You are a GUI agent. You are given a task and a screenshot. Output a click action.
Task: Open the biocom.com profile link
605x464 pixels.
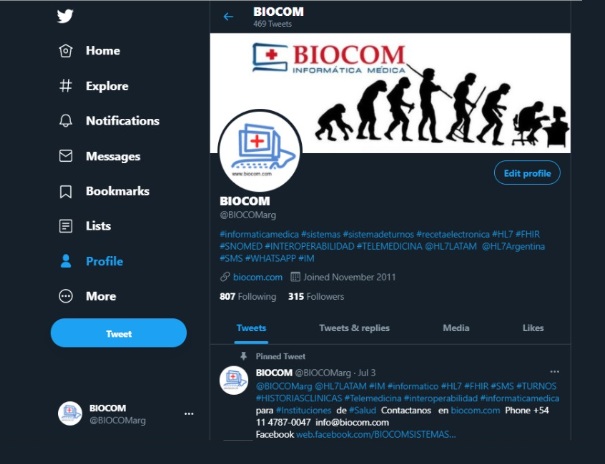pyautogui.click(x=257, y=277)
